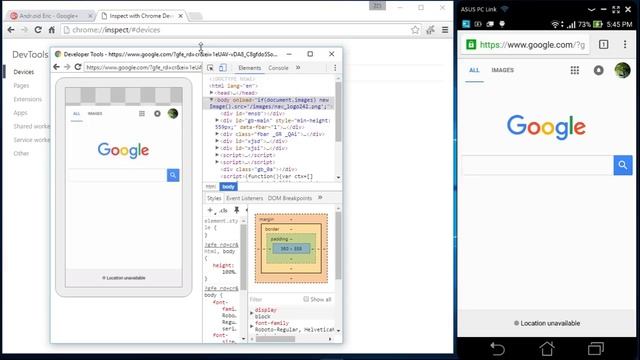This screenshot has height=360, width=640.
Task: Show more sidebar tabs after DOM Breakpoints
Action: tap(320, 198)
